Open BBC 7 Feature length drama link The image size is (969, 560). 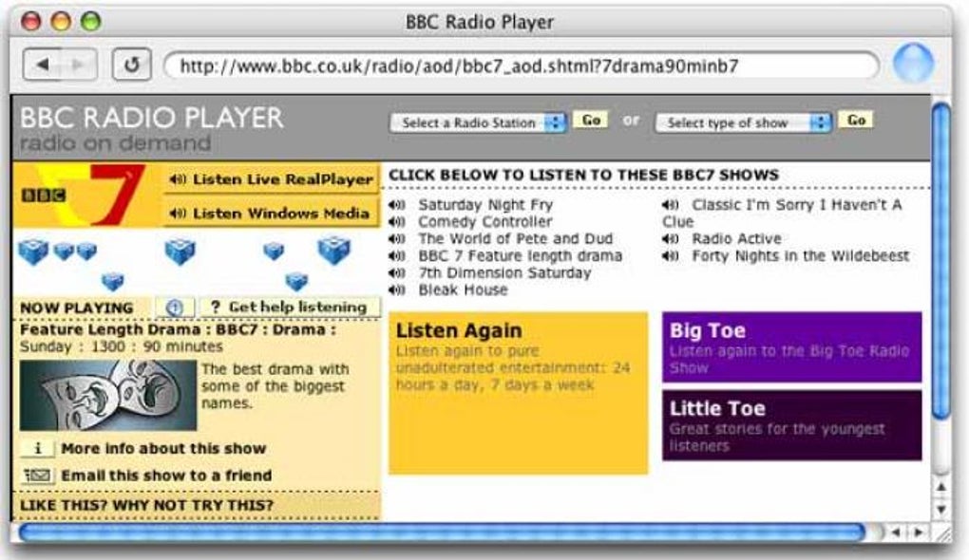pyautogui.click(x=521, y=255)
